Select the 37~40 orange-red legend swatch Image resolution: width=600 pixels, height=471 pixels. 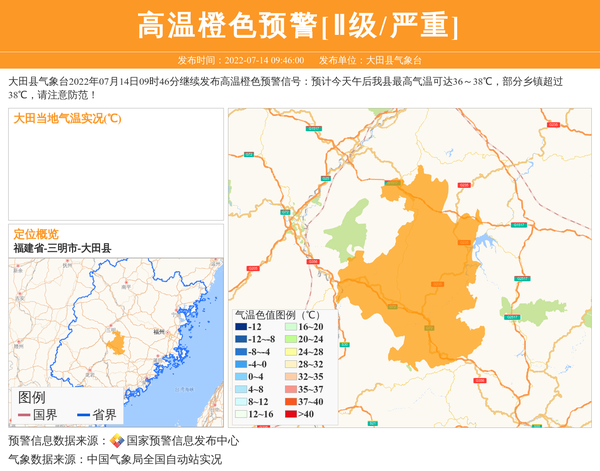(x=290, y=401)
